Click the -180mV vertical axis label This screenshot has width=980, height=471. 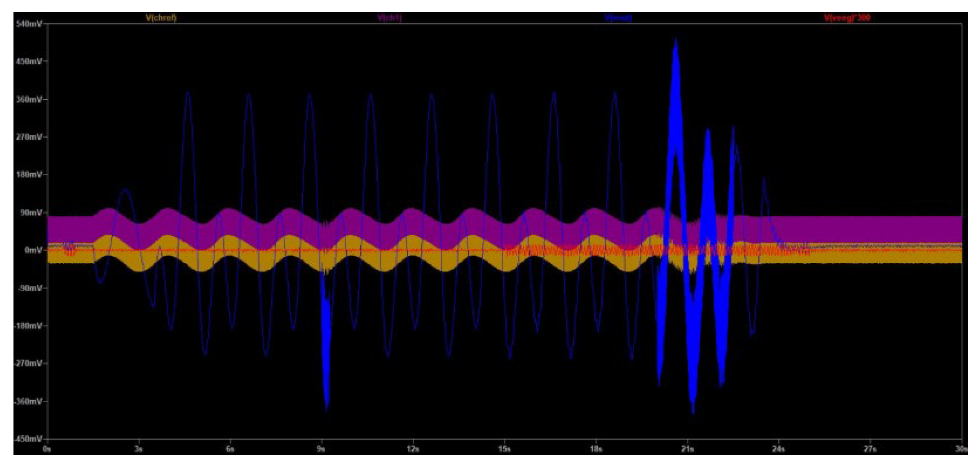[x=28, y=325]
